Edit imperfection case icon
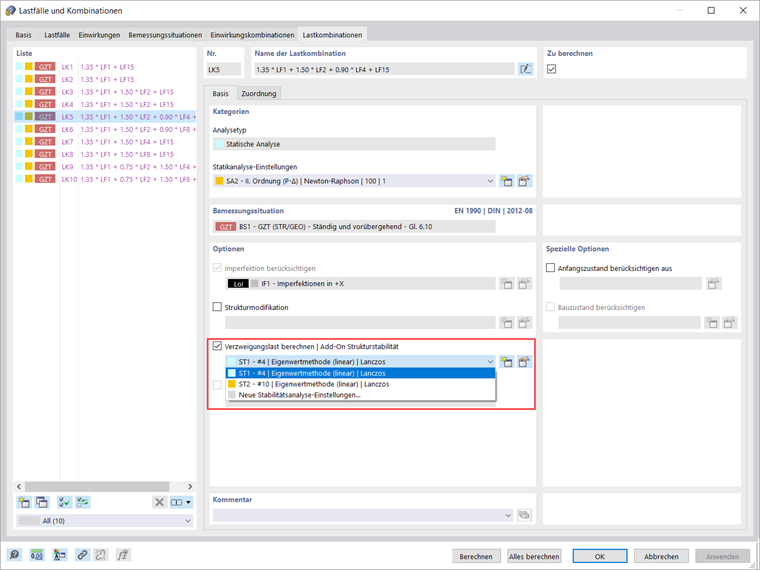 coord(524,284)
